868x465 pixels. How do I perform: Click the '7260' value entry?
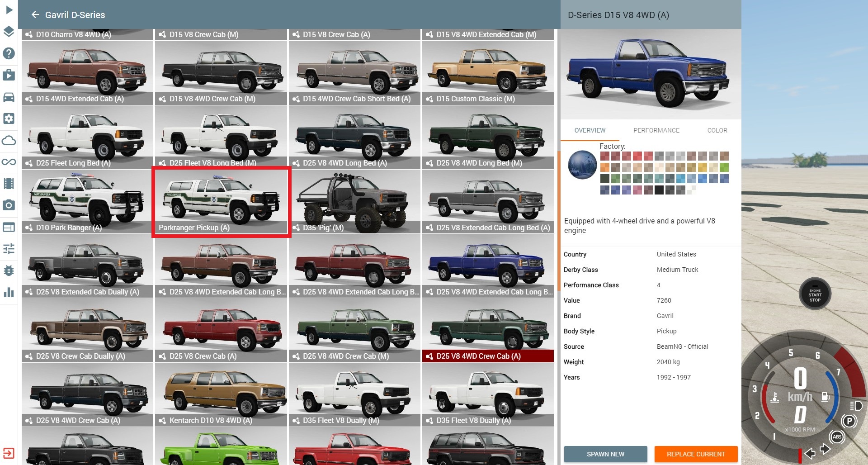tap(664, 300)
